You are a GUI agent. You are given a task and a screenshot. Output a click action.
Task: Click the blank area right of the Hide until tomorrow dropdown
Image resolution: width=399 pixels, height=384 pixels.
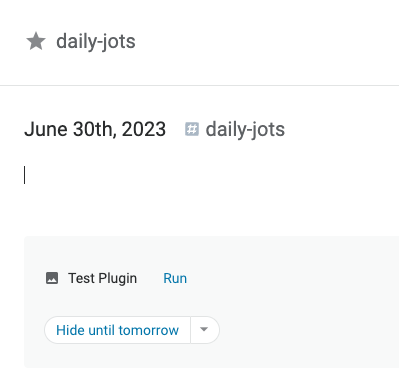308,330
